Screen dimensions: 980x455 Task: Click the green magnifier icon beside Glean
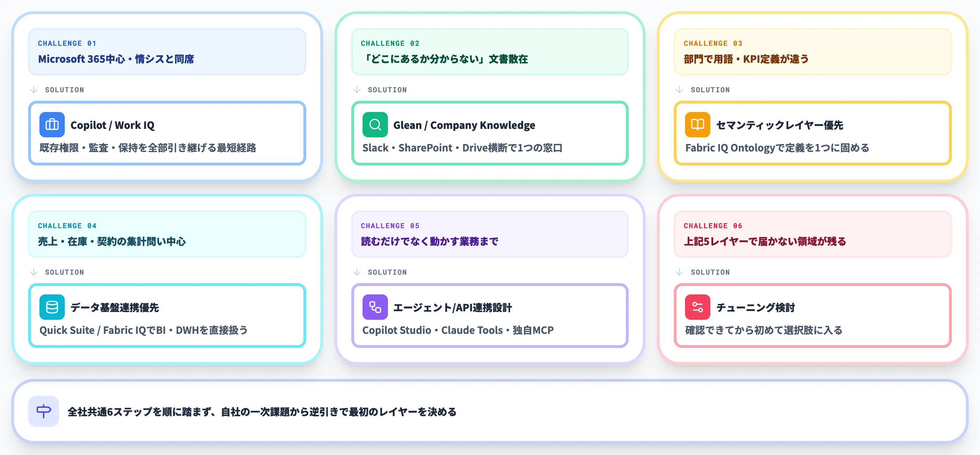tap(375, 125)
